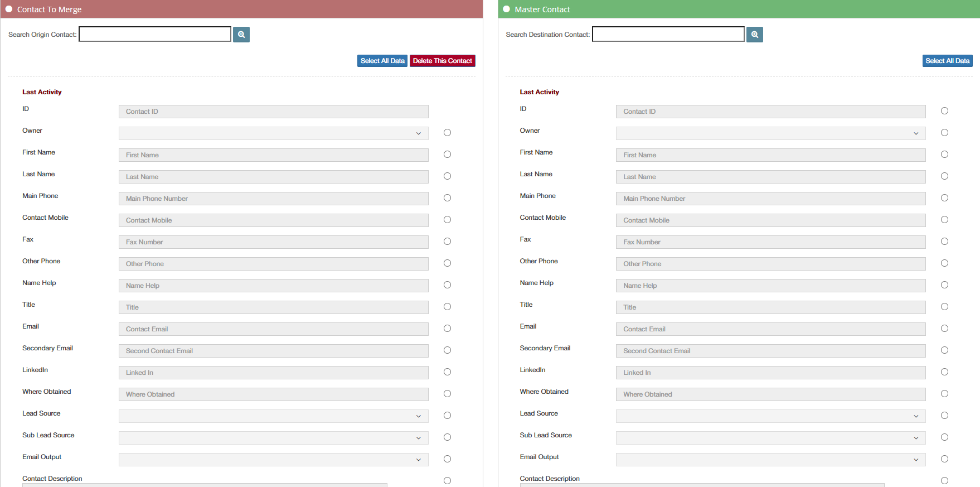Select Owner radio in Contact To Merge
The width and height of the screenshot is (980, 487).
(x=447, y=133)
